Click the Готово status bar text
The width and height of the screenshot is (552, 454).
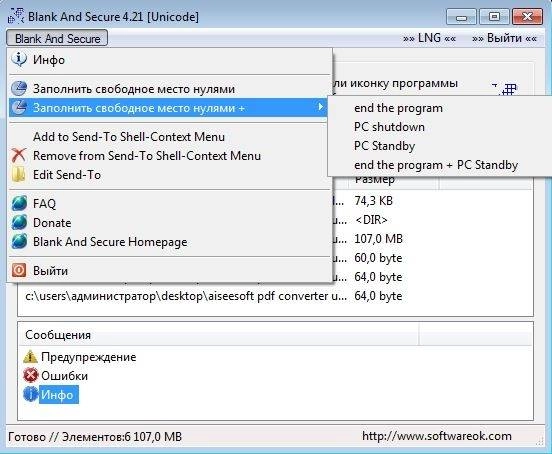pos(94,437)
